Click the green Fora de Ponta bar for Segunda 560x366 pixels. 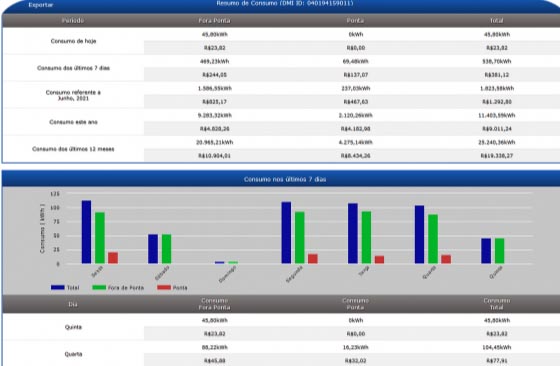(300, 238)
